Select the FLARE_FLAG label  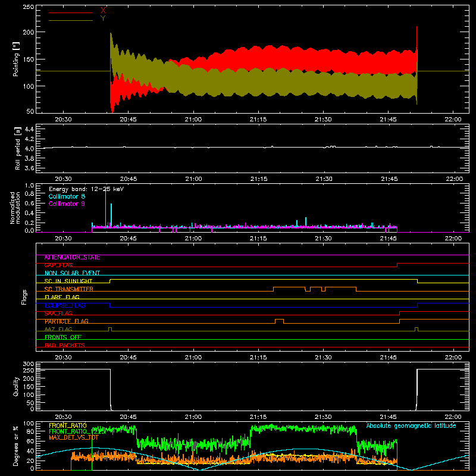(x=62, y=297)
